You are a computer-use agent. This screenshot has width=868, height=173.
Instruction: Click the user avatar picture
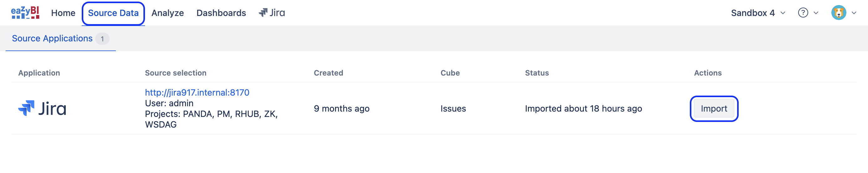(x=838, y=13)
